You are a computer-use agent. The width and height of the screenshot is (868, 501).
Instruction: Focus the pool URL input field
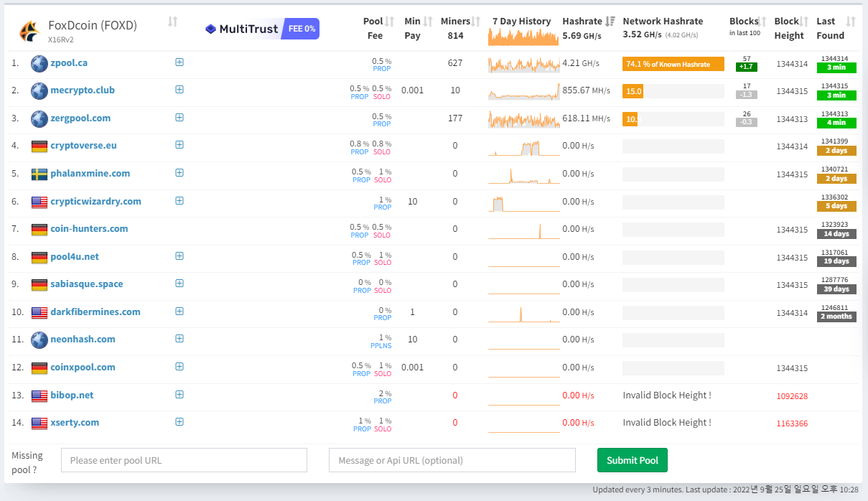(x=184, y=460)
